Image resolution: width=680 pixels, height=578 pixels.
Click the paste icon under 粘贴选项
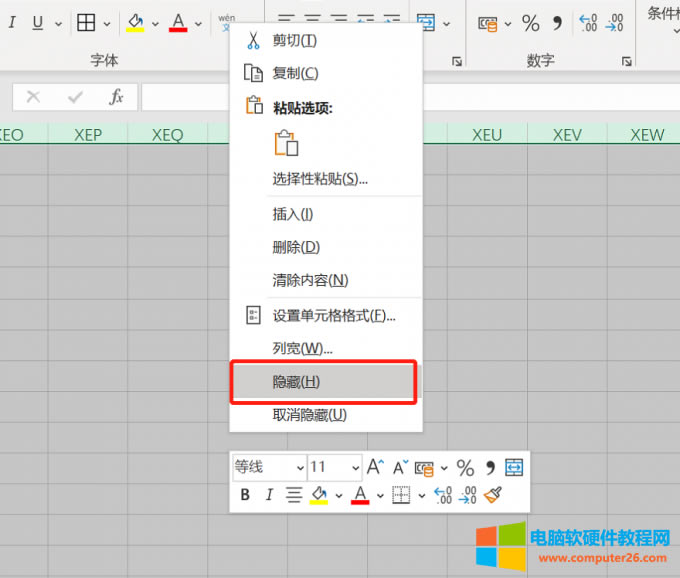click(x=287, y=143)
